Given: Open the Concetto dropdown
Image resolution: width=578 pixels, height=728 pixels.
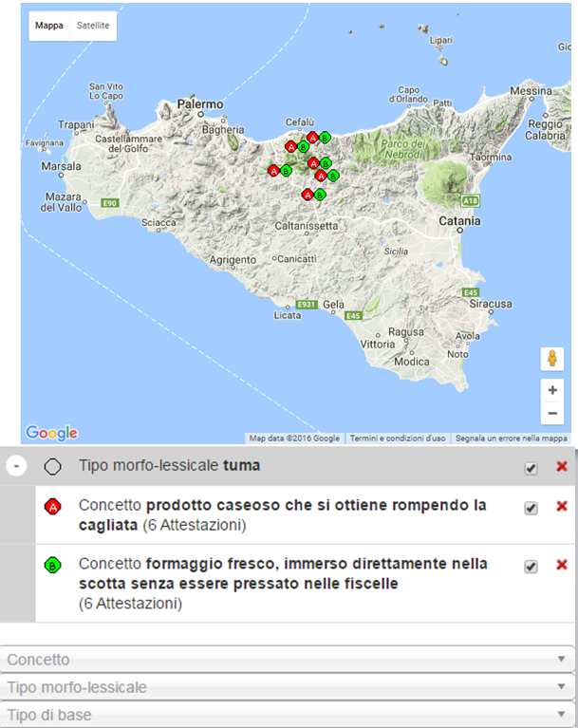Looking at the screenshot, I should tap(289, 660).
